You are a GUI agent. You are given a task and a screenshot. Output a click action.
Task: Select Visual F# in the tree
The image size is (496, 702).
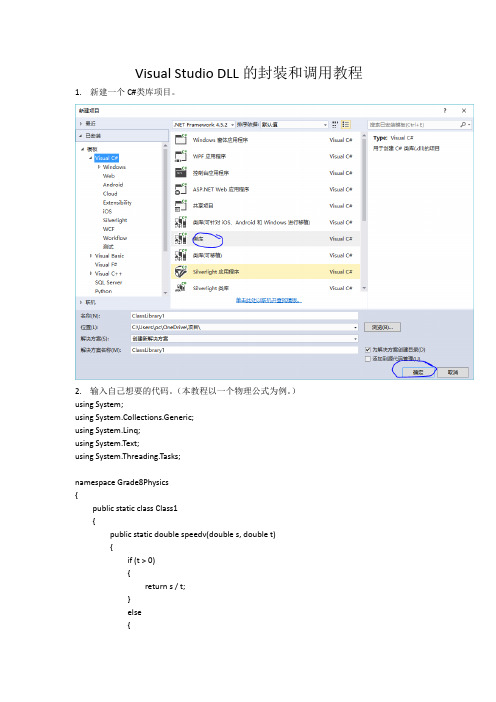[x=106, y=265]
